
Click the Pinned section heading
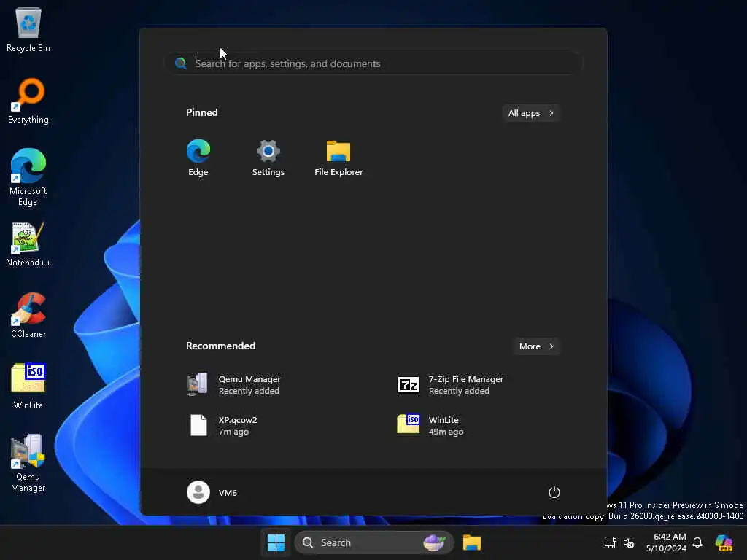(201, 112)
